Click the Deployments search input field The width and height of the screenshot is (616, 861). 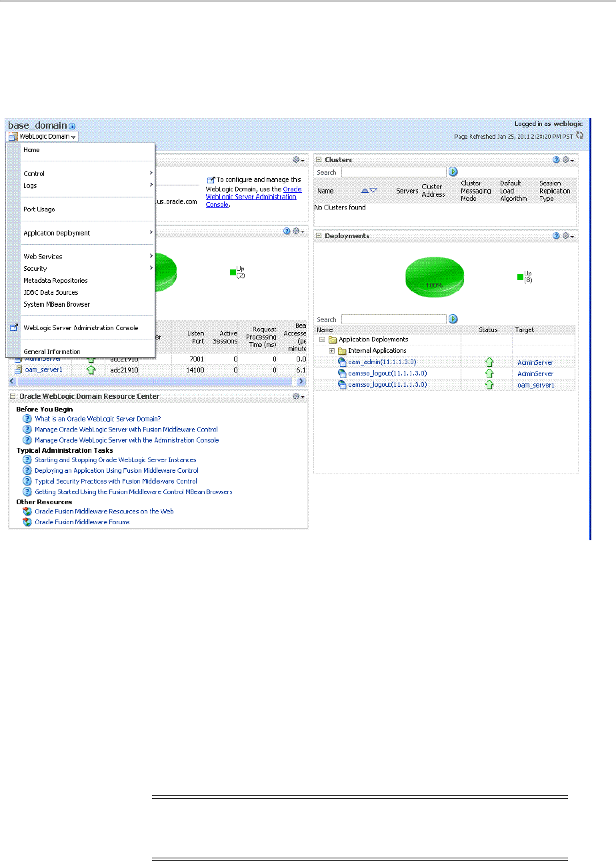(393, 319)
